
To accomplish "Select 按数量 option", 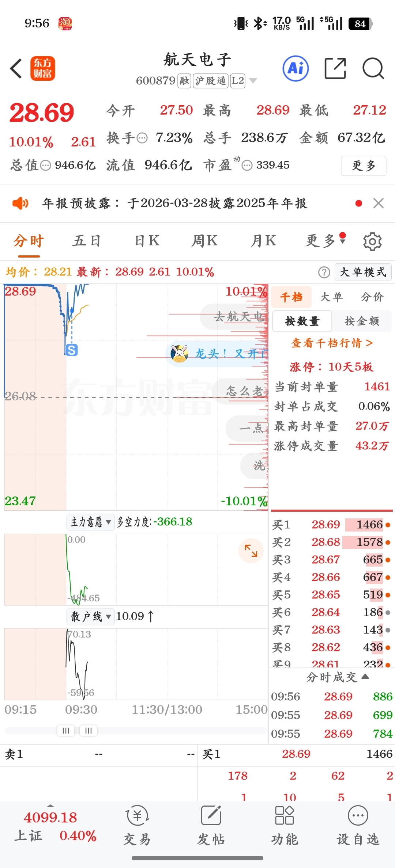I will (302, 321).
